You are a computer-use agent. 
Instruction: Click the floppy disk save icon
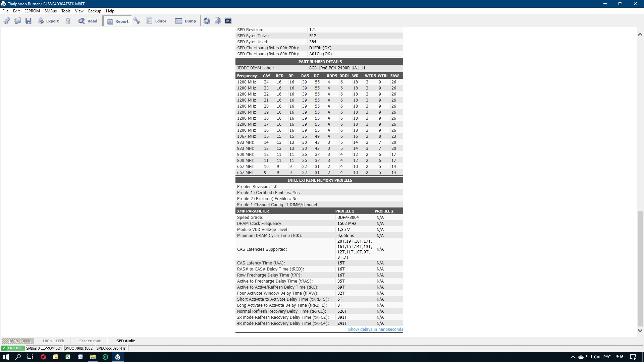29,21
